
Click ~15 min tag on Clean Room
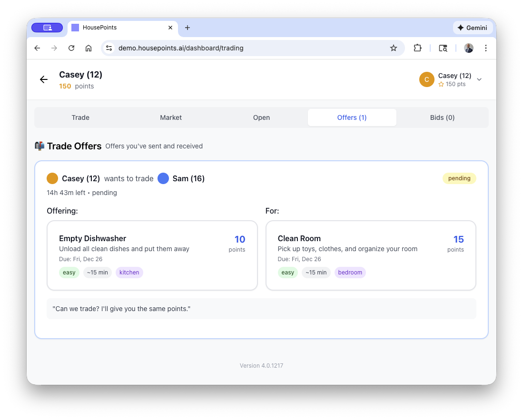(x=316, y=273)
